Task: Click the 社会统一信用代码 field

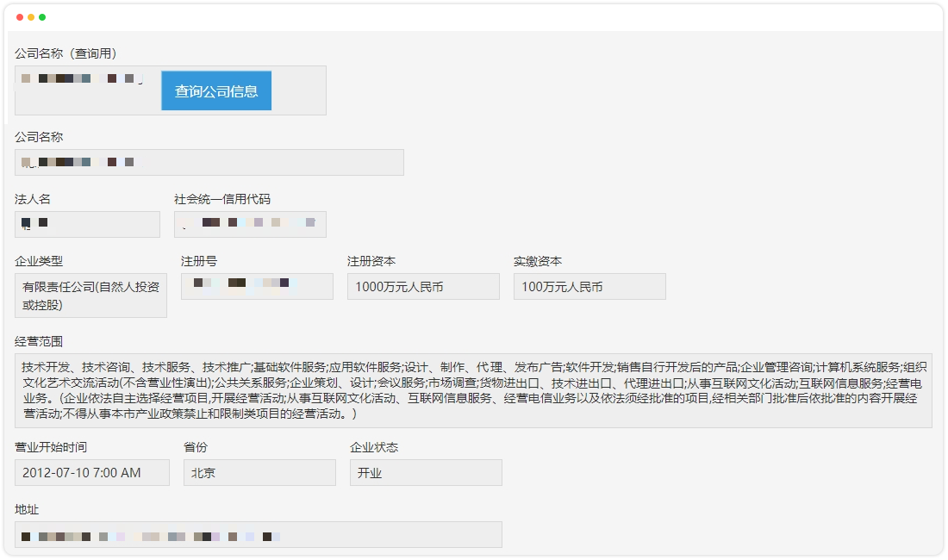Action: coord(250,224)
